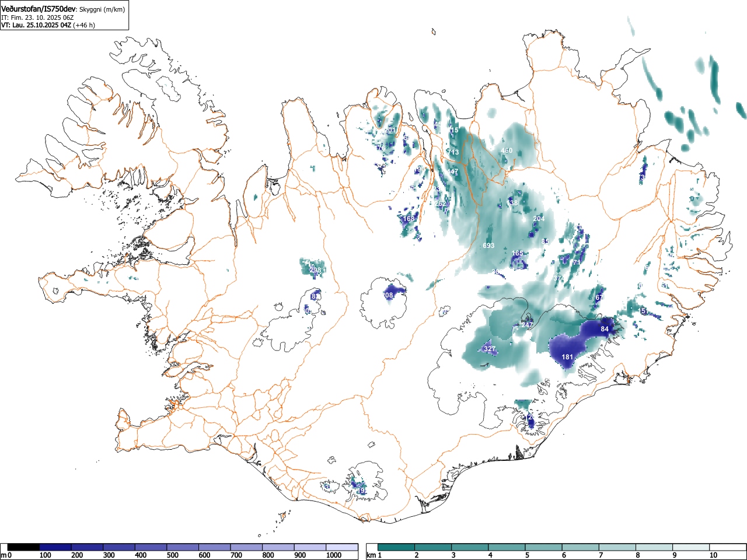Image resolution: width=747 pixels, height=560 pixels.
Task: Click the 'km' unit label of the right legend
Action: tap(371, 555)
